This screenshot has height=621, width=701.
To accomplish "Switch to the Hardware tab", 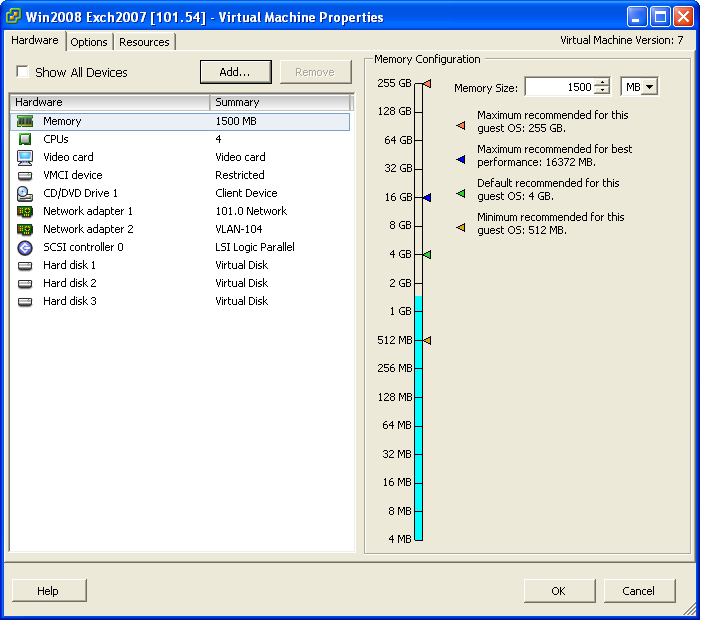I will [x=34, y=40].
